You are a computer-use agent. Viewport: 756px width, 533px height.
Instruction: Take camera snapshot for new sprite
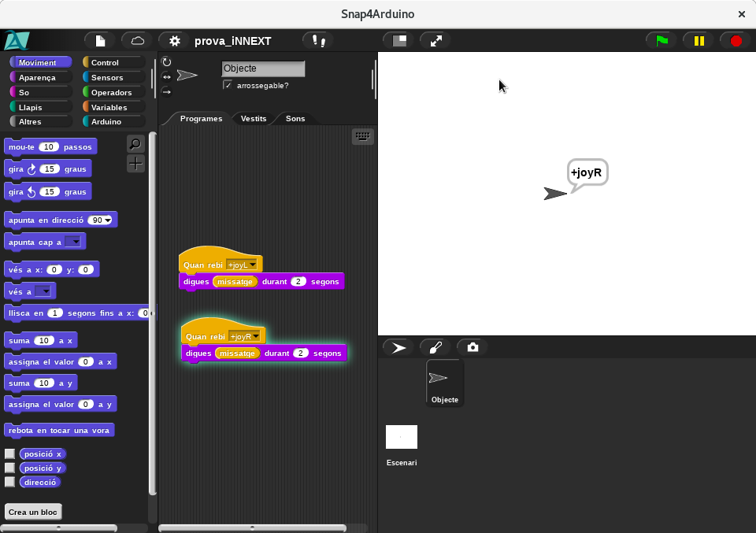pyautogui.click(x=472, y=347)
